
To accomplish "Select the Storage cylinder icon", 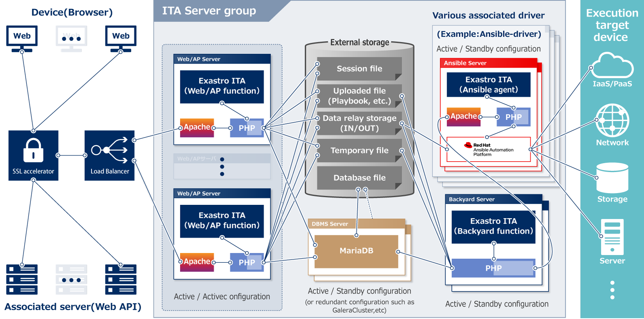I will (x=612, y=178).
